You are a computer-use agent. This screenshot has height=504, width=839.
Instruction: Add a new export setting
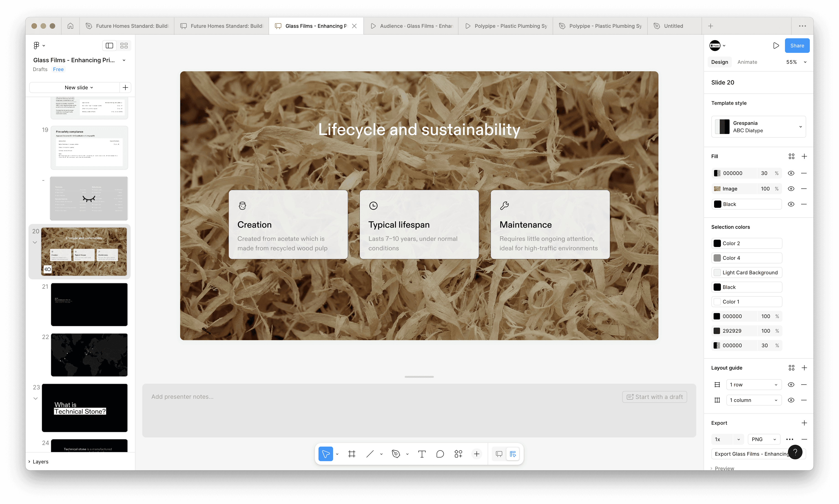pos(804,423)
